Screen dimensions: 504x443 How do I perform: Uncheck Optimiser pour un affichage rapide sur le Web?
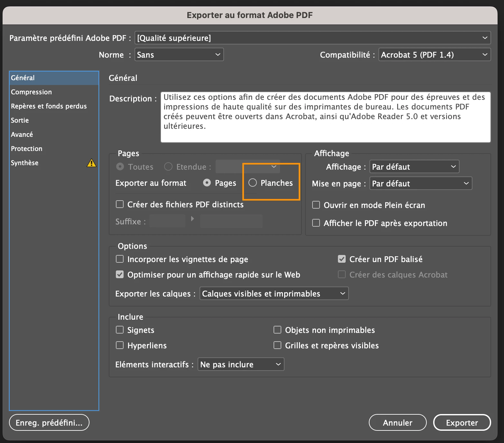click(x=120, y=275)
